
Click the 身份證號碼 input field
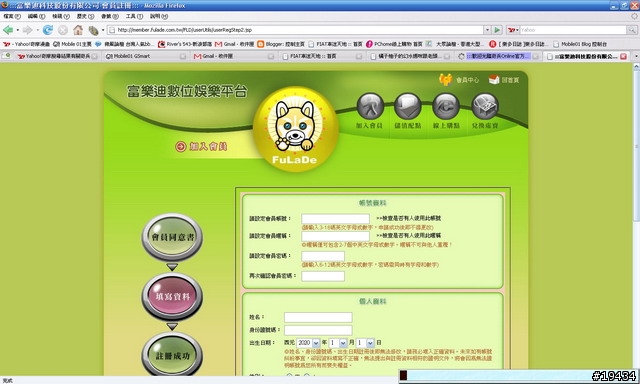[318, 330]
